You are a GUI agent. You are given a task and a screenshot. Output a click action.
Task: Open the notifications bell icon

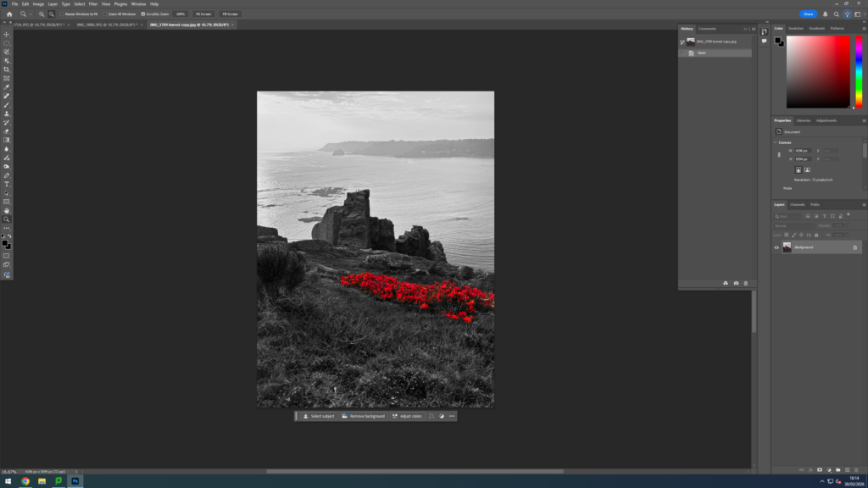point(826,14)
